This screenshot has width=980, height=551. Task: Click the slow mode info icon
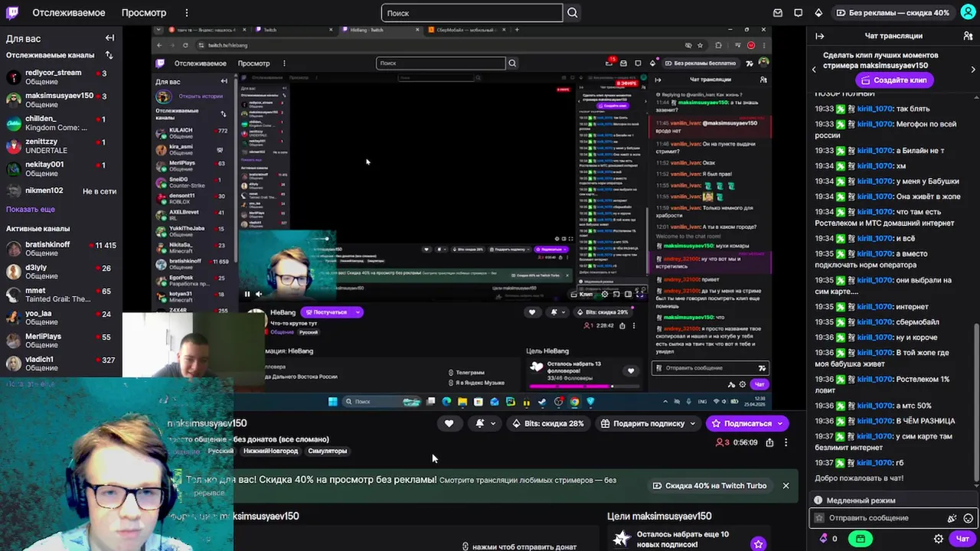click(818, 500)
